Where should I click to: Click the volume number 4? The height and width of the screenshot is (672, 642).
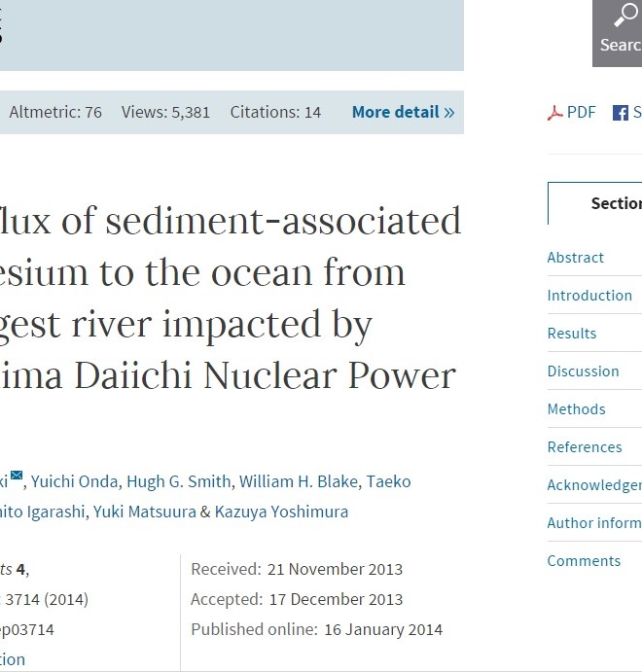(20, 569)
